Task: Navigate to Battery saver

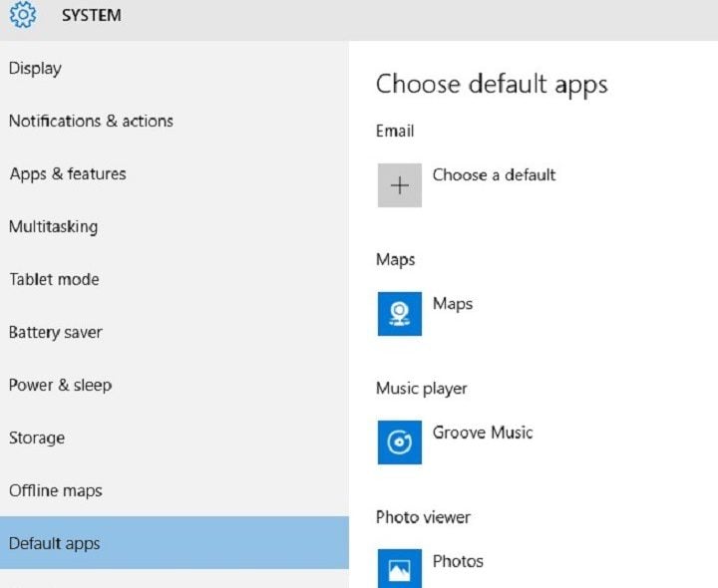Action: point(56,333)
